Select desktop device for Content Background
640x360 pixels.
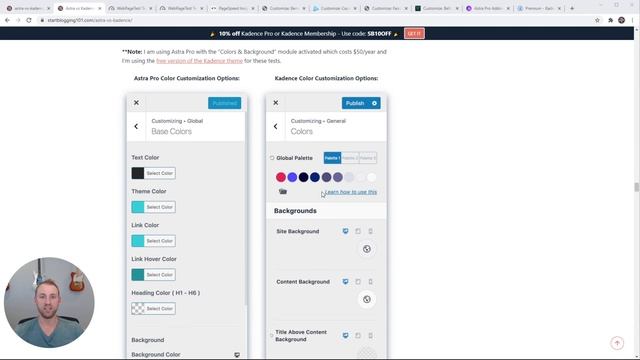pos(345,282)
